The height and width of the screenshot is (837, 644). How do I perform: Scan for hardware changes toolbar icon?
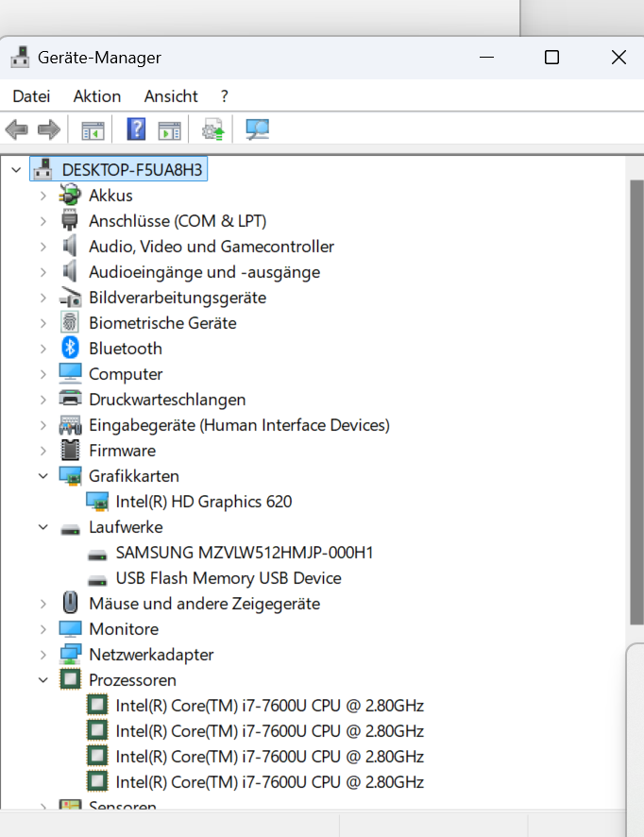[x=257, y=129]
